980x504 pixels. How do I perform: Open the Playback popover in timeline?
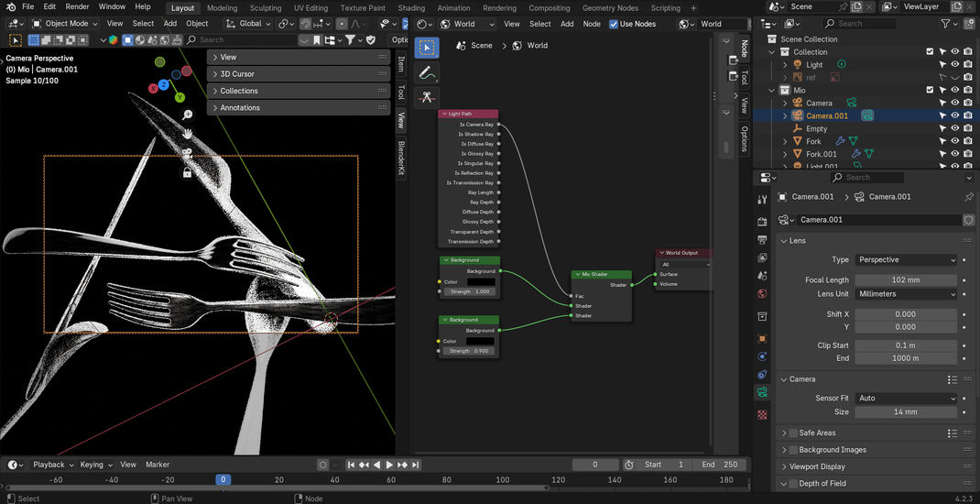coord(53,465)
